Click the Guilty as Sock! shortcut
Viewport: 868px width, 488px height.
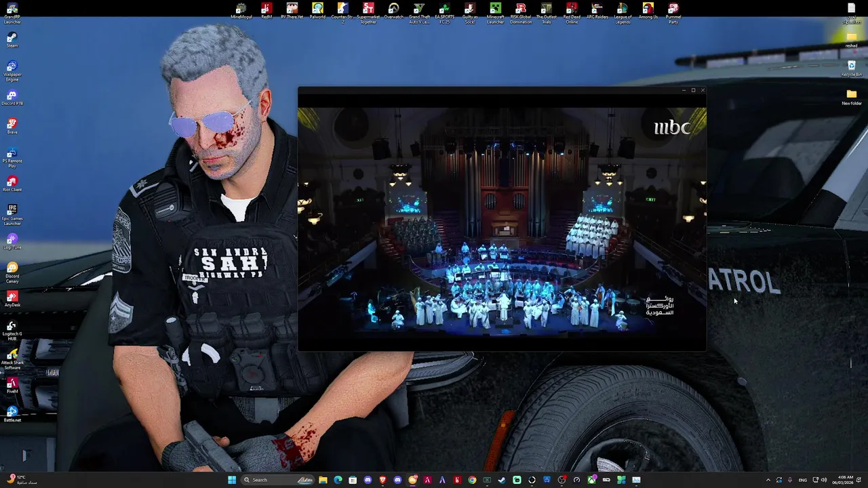pyautogui.click(x=470, y=13)
